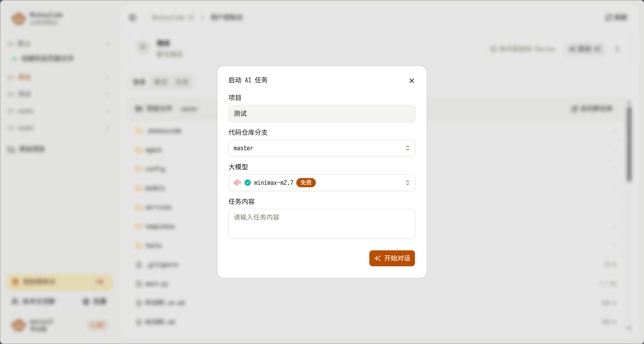The width and height of the screenshot is (644, 344).
Task: Open the 大模型 minimax-m2.7 dropdown
Action: pyautogui.click(x=350, y=183)
